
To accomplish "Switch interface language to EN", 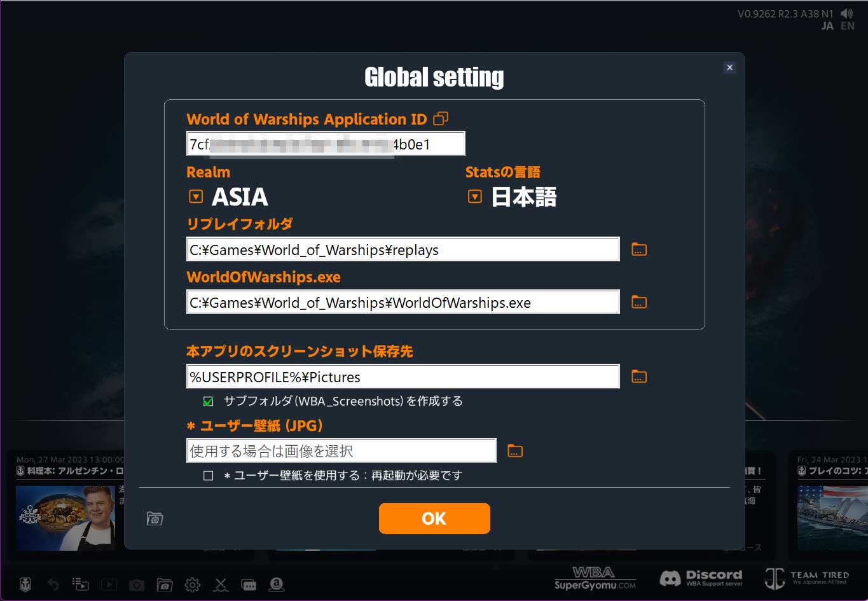I will tap(848, 26).
